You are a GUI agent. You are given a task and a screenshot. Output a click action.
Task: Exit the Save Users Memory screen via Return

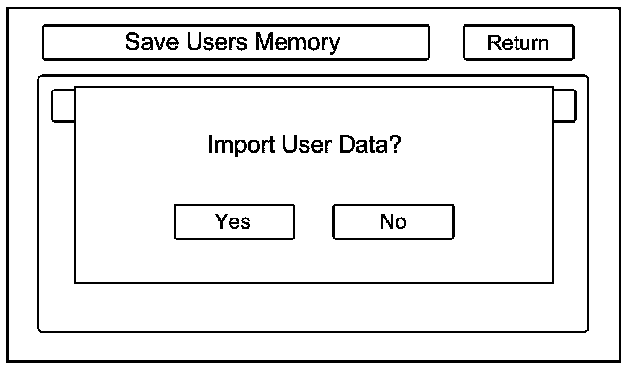click(519, 42)
